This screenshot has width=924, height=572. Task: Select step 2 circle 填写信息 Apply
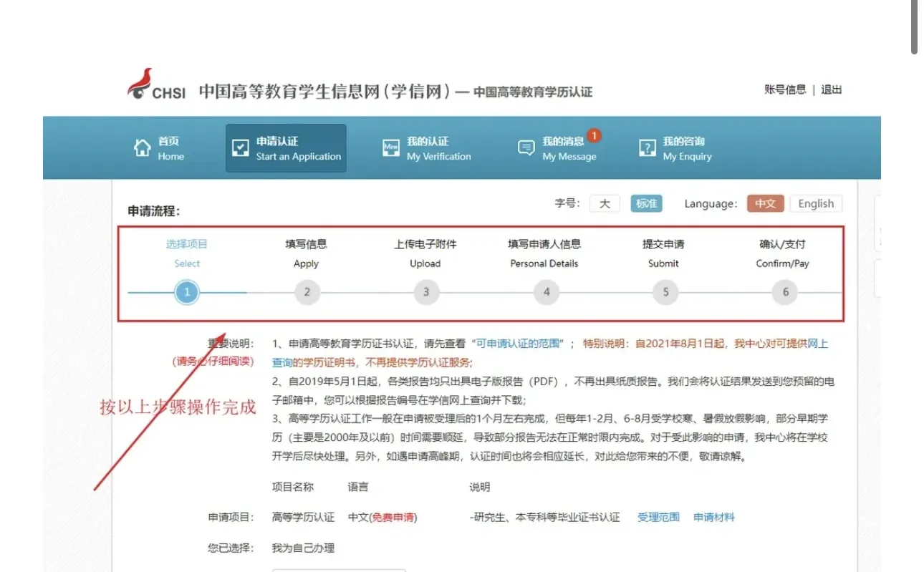307,292
